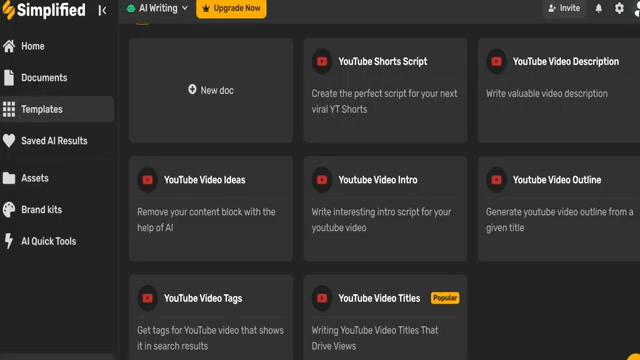Open YouTube Video Ideas template

(211, 209)
